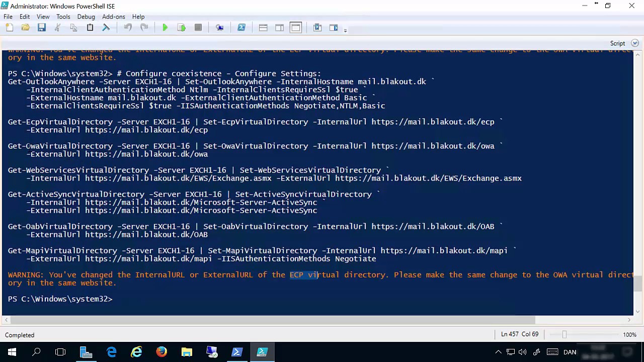Image resolution: width=644 pixels, height=362 pixels.
Task: Create a new script file
Action: pos(10,28)
